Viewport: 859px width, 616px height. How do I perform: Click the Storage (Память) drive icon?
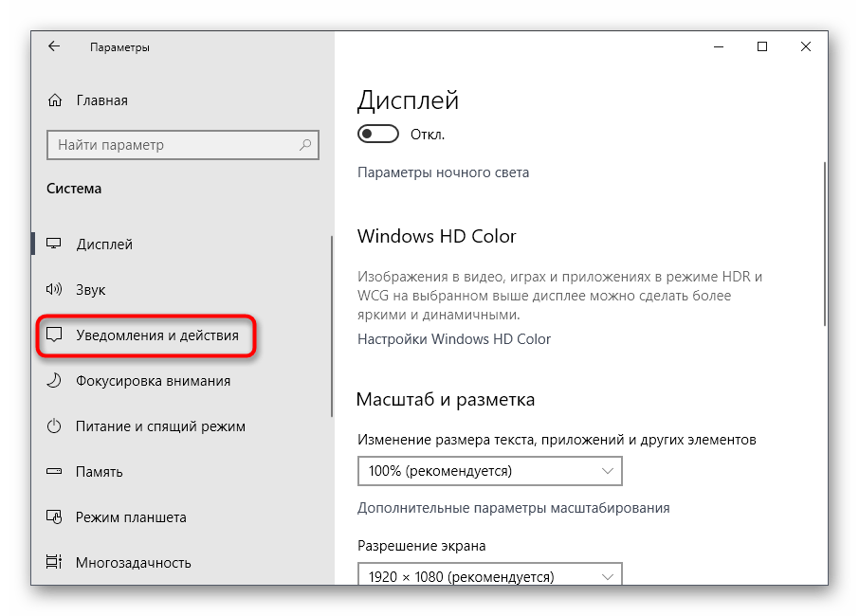pyautogui.click(x=54, y=472)
